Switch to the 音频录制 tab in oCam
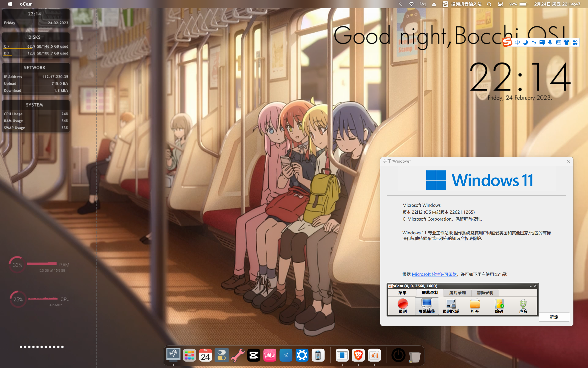The image size is (588, 368). (x=485, y=293)
